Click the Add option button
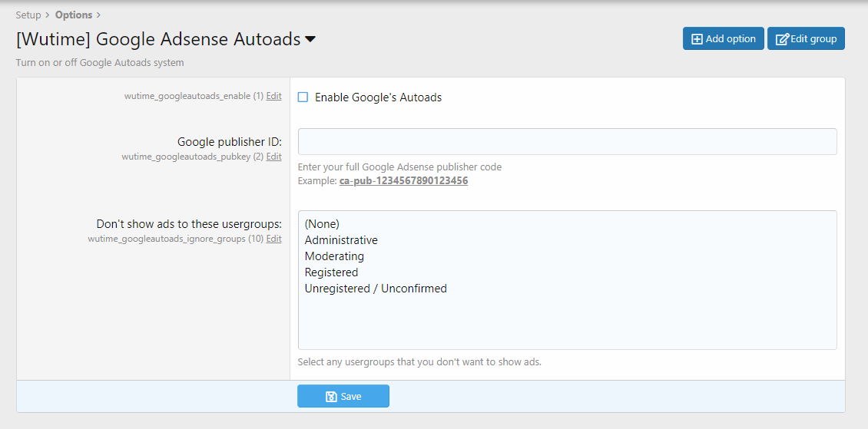Viewport: 868px width, 429px height. pos(723,38)
